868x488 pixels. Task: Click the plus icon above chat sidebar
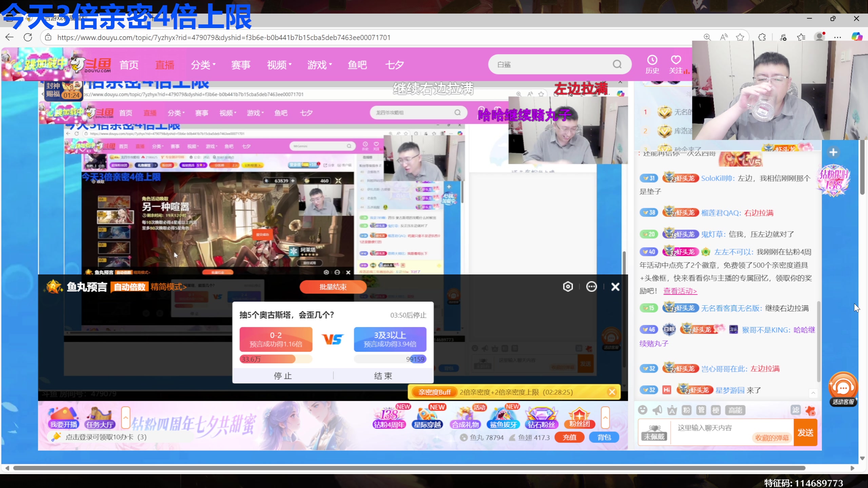tap(833, 152)
